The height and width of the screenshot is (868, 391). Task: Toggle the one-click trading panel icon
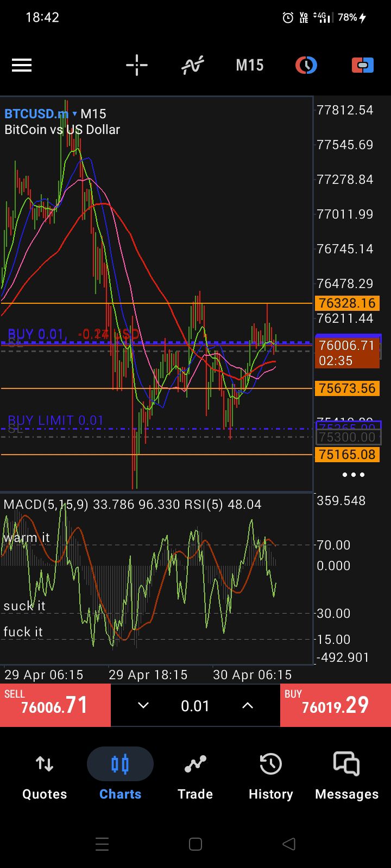coord(362,66)
